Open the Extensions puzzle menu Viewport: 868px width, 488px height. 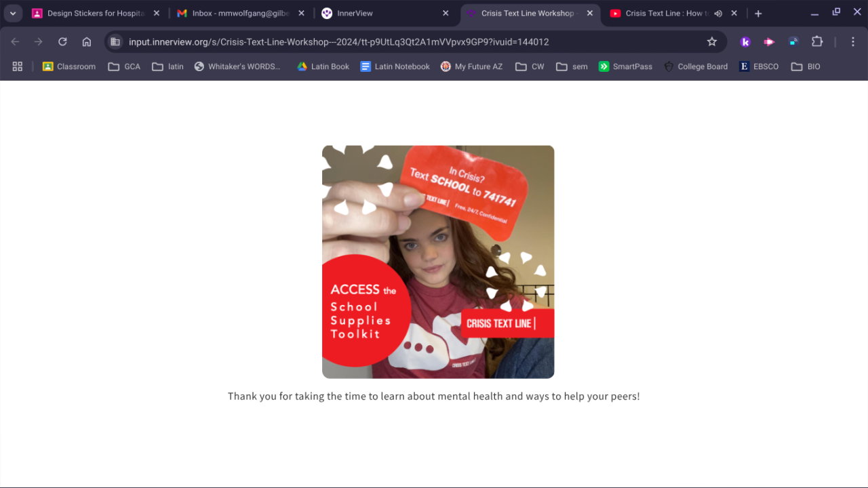pyautogui.click(x=817, y=42)
